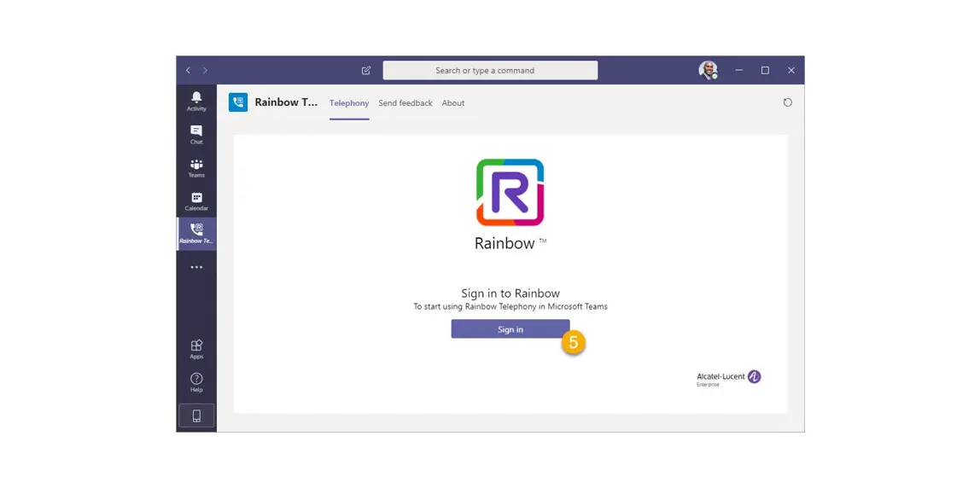The image size is (980, 488).
Task: Minimize the Teams window
Action: [738, 71]
